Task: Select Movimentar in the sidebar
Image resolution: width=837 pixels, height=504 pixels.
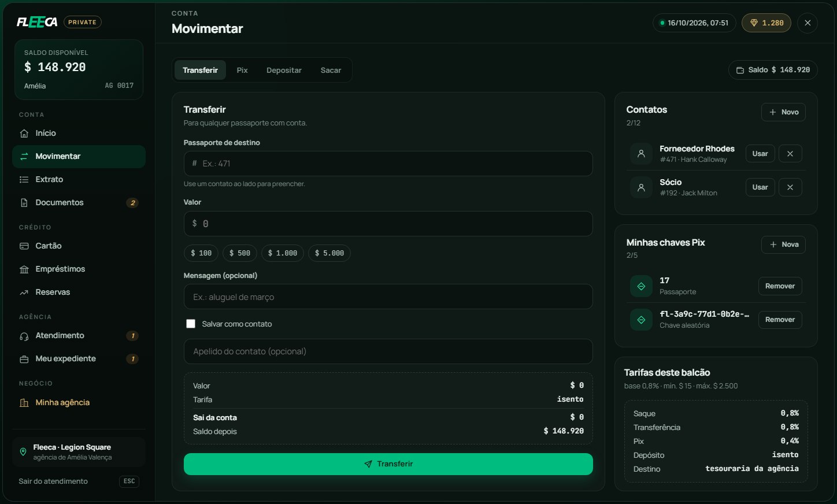Action: pyautogui.click(x=79, y=156)
